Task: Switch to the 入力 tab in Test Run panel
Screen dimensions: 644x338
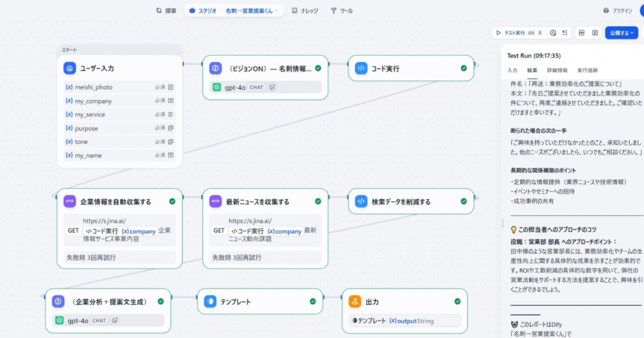Action: 512,70
